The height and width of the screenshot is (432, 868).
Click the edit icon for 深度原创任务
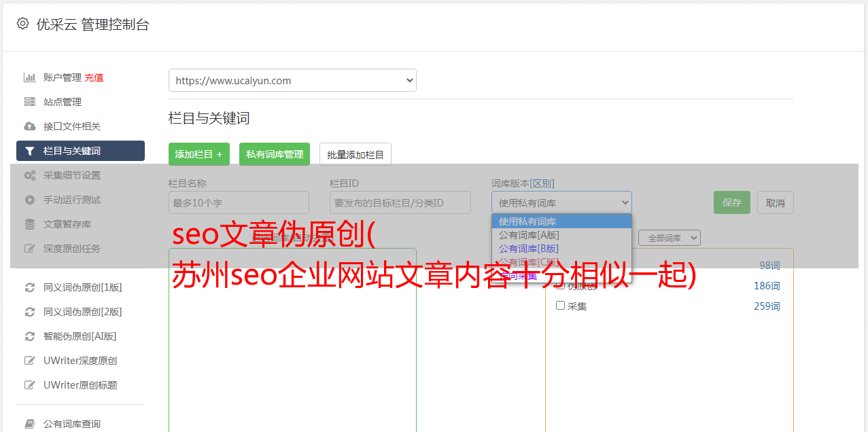(29, 249)
